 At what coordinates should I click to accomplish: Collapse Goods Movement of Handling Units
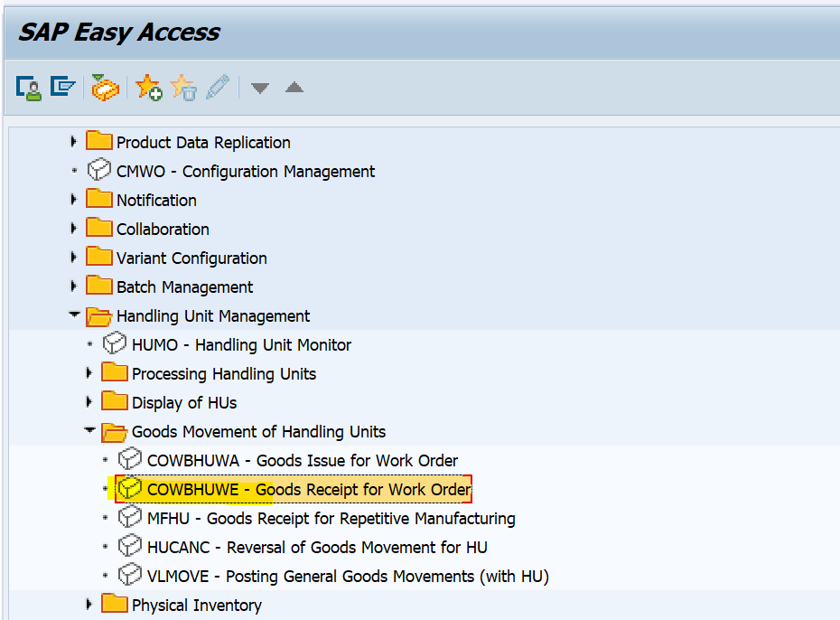pyautogui.click(x=89, y=431)
